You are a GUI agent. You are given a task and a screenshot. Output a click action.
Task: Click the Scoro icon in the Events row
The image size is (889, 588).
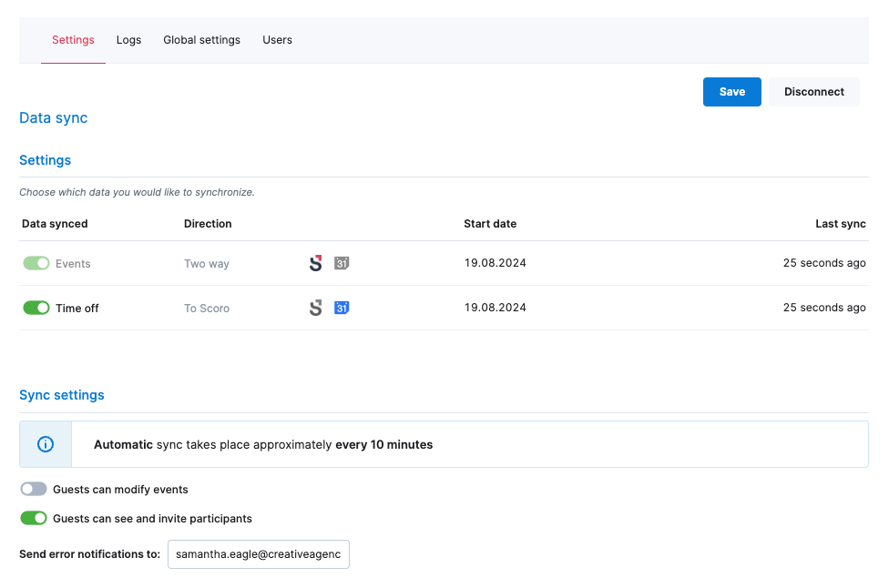coord(316,263)
